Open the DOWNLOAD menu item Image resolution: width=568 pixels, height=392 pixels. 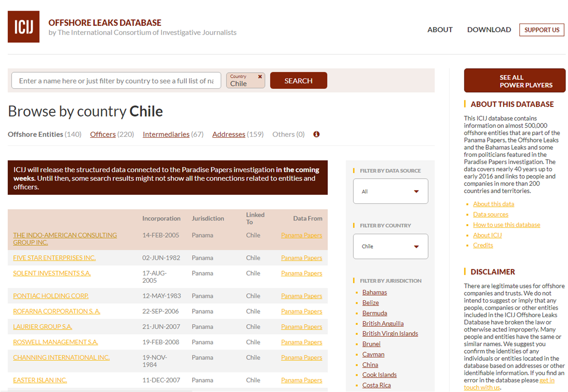tap(489, 30)
